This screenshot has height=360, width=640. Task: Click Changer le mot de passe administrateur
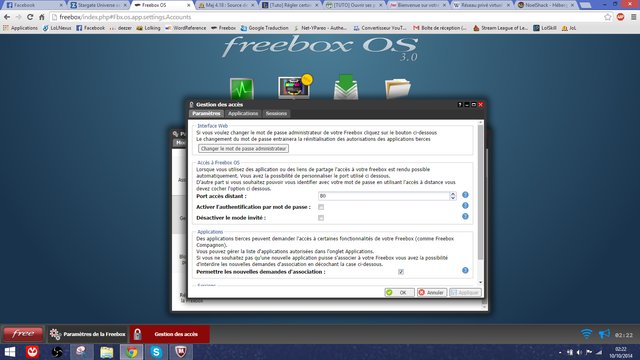[x=243, y=149]
